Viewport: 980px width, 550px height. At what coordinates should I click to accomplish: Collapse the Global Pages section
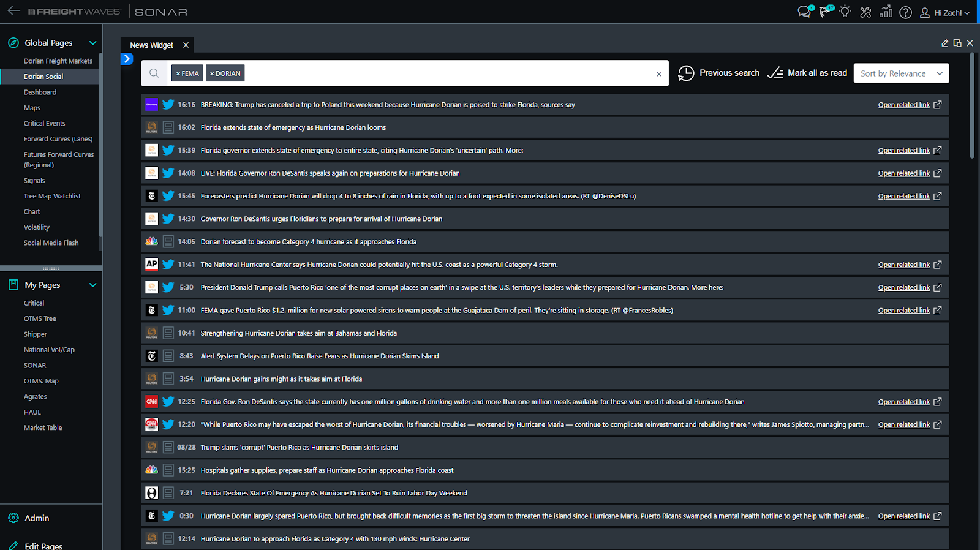93,43
